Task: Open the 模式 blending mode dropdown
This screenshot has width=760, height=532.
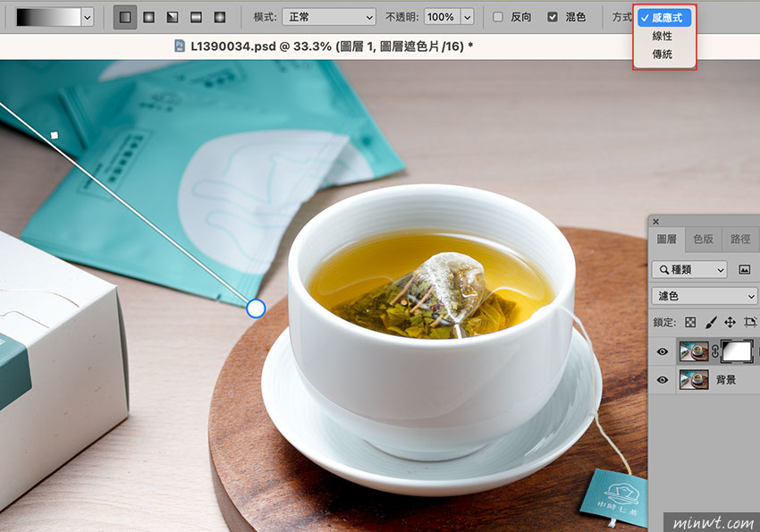Action: (329, 18)
